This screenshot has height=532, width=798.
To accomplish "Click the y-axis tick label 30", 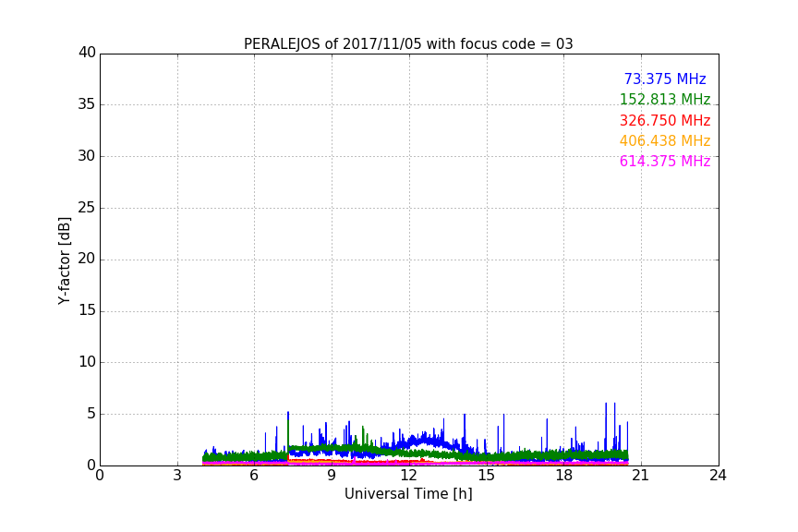I will pos(87,156).
